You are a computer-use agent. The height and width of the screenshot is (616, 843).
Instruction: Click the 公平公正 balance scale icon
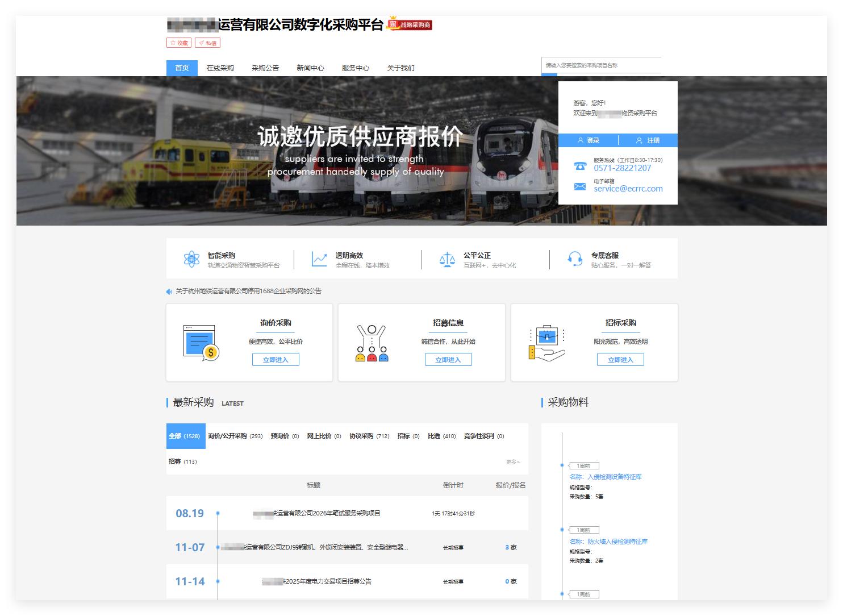pos(448,260)
